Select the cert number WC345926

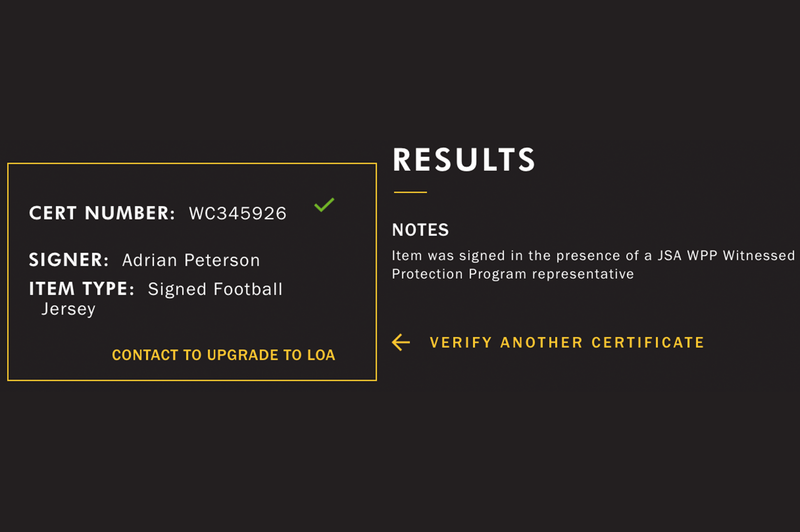click(x=237, y=213)
